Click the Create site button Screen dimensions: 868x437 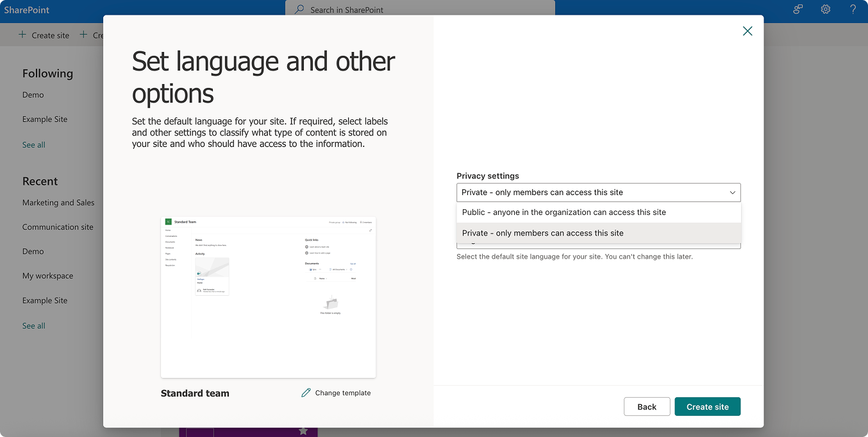point(707,406)
